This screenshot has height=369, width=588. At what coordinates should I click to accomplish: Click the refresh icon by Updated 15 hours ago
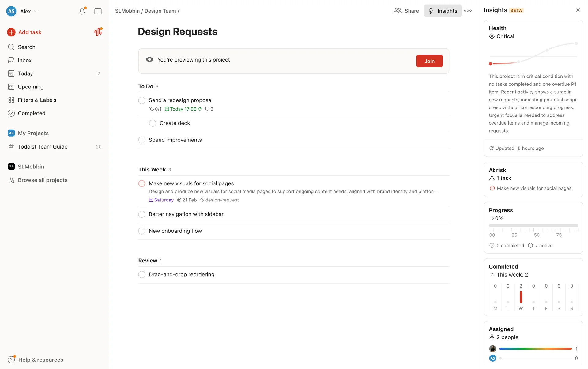[x=492, y=148]
